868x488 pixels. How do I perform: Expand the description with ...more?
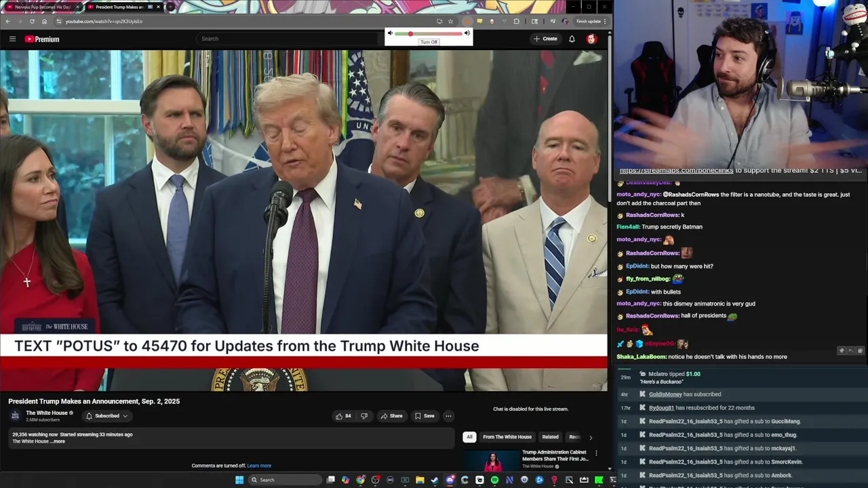point(58,441)
